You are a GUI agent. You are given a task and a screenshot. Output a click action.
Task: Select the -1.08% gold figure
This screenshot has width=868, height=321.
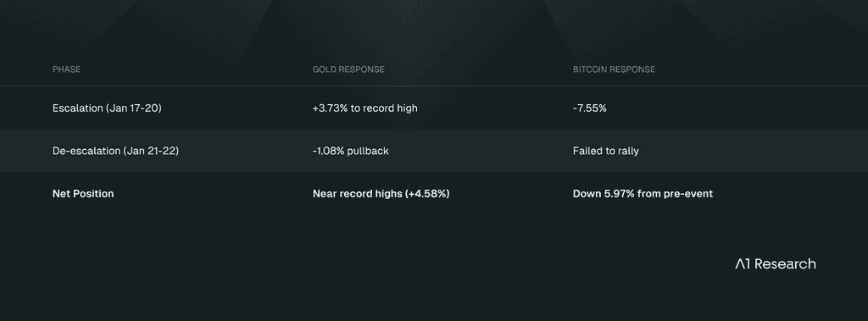[x=328, y=151]
